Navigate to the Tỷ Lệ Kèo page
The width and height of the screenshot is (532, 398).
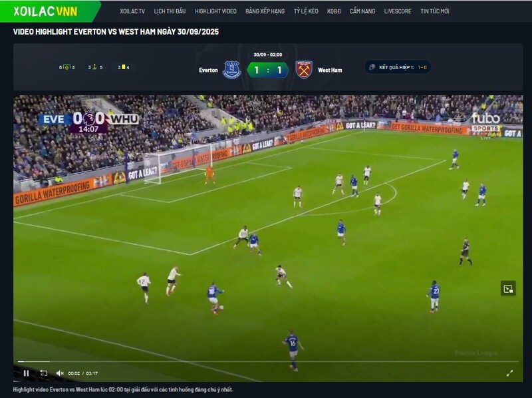(x=305, y=11)
